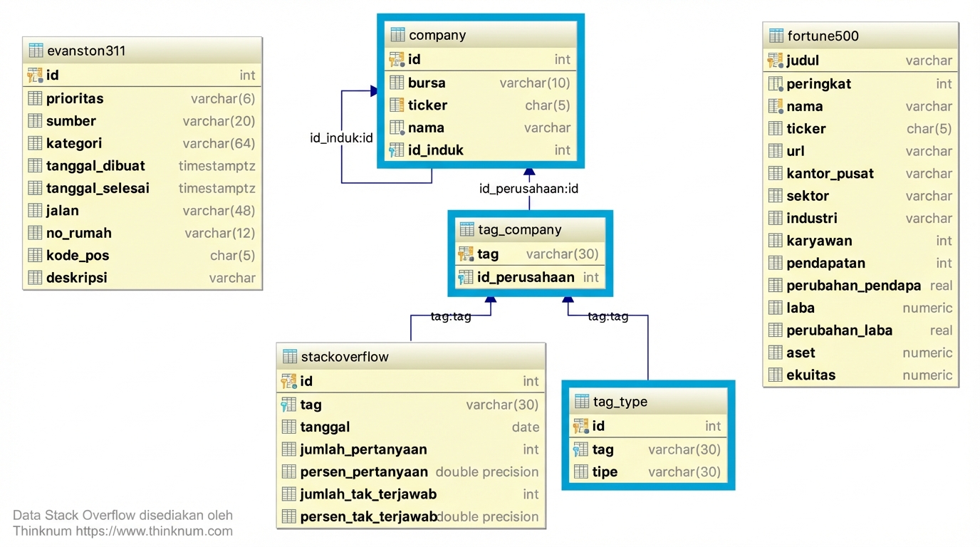This screenshot has width=980, height=547.
Task: Click the column icon next to evanston311 deskripsi
Action: (33, 278)
